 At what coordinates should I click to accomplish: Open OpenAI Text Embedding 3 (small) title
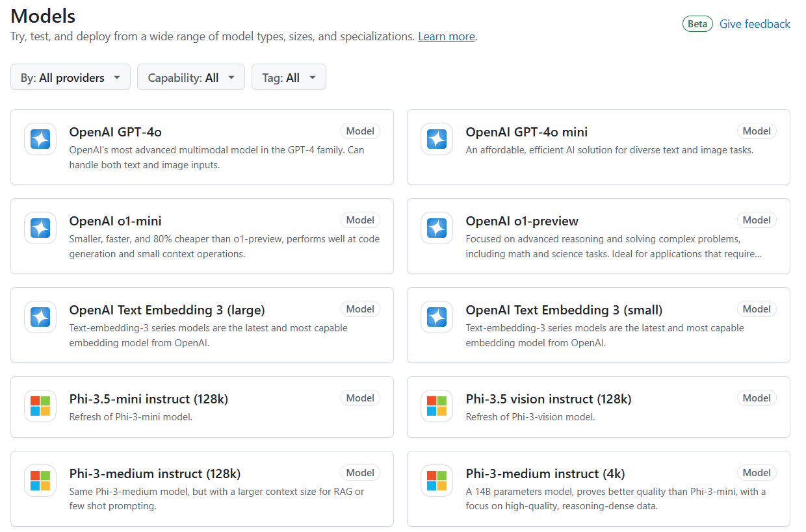[564, 310]
